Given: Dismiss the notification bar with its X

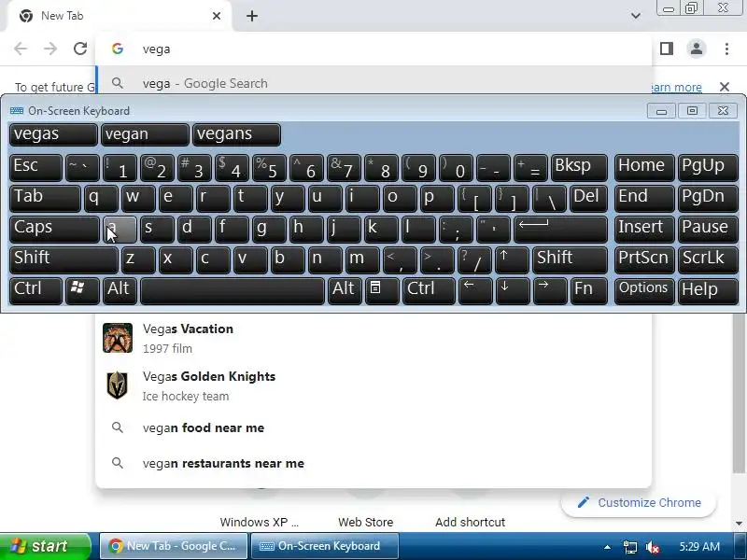Looking at the screenshot, I should 725,87.
